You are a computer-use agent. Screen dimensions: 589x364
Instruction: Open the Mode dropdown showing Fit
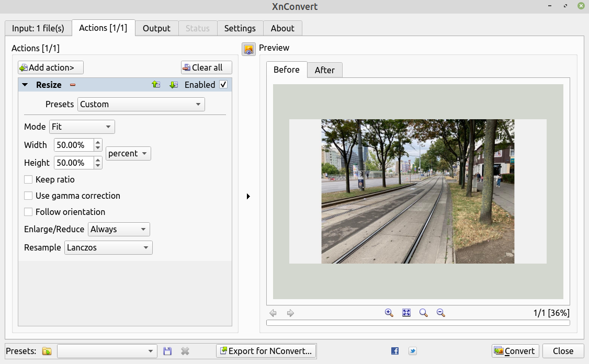[82, 127]
